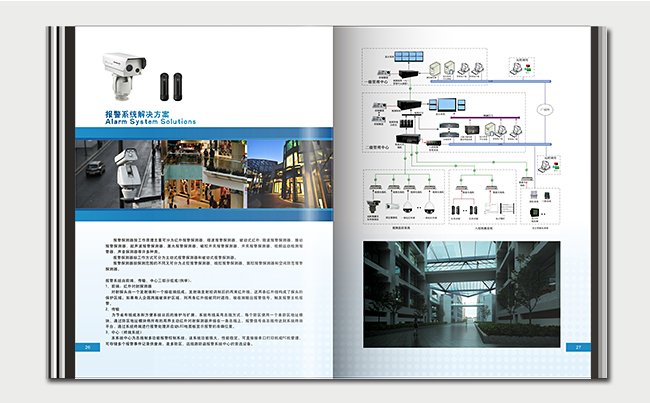Click the 入侵报警系统 label under diagram
Image resolution: width=650 pixels, height=403 pixels.
tap(483, 228)
